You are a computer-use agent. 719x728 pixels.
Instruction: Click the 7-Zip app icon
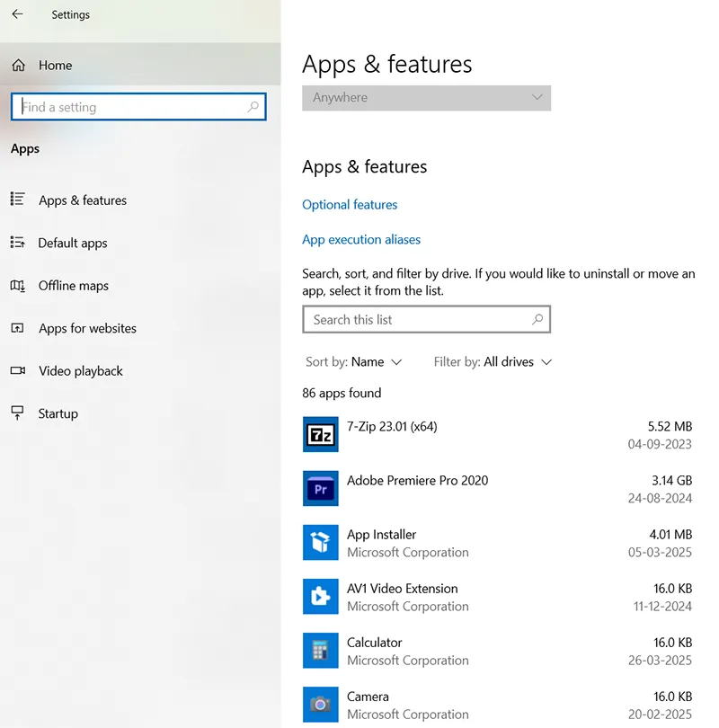(x=320, y=434)
